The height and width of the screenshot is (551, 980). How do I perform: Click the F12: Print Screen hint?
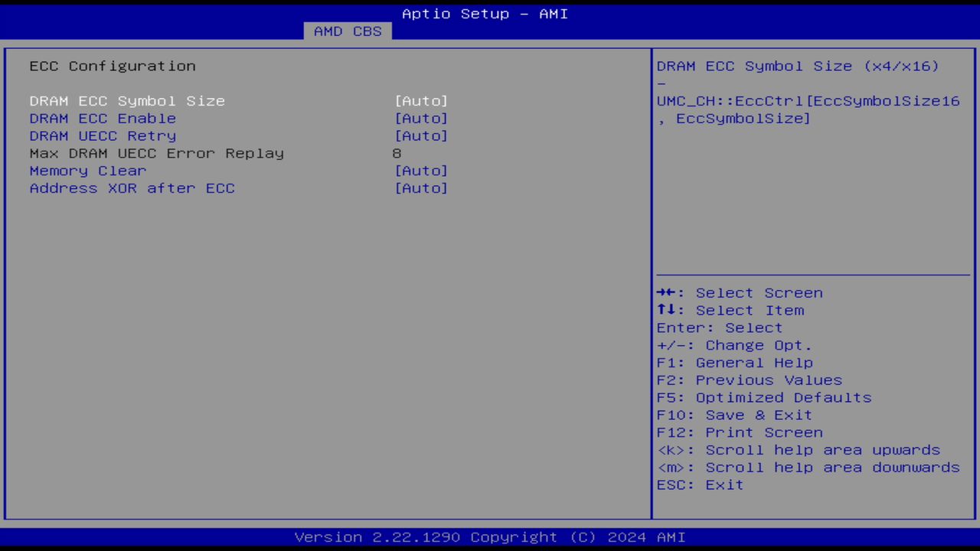tap(740, 432)
